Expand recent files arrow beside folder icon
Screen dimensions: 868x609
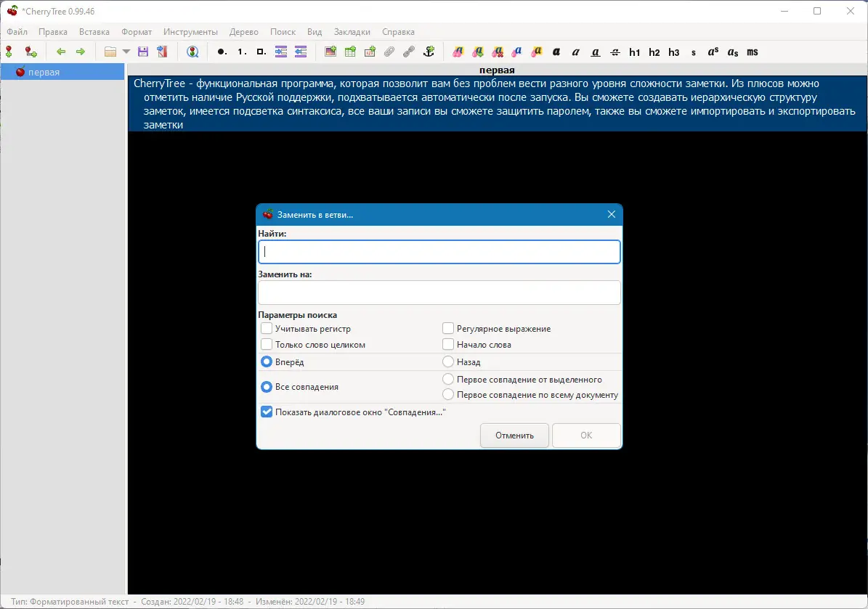point(126,52)
